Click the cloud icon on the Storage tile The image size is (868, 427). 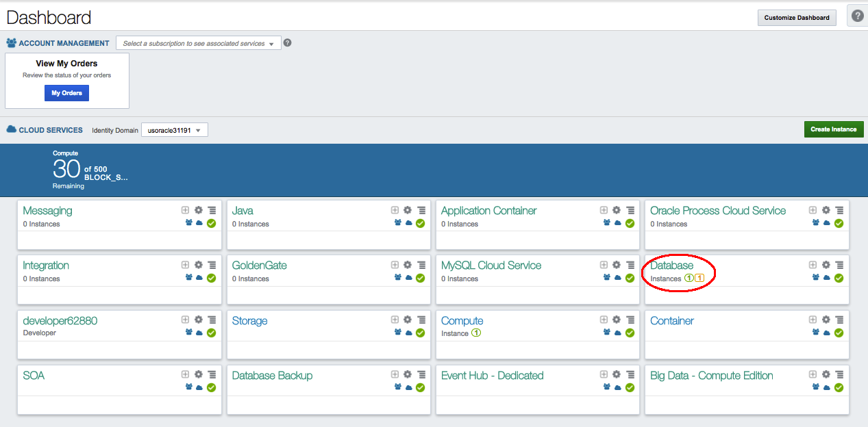tap(408, 333)
